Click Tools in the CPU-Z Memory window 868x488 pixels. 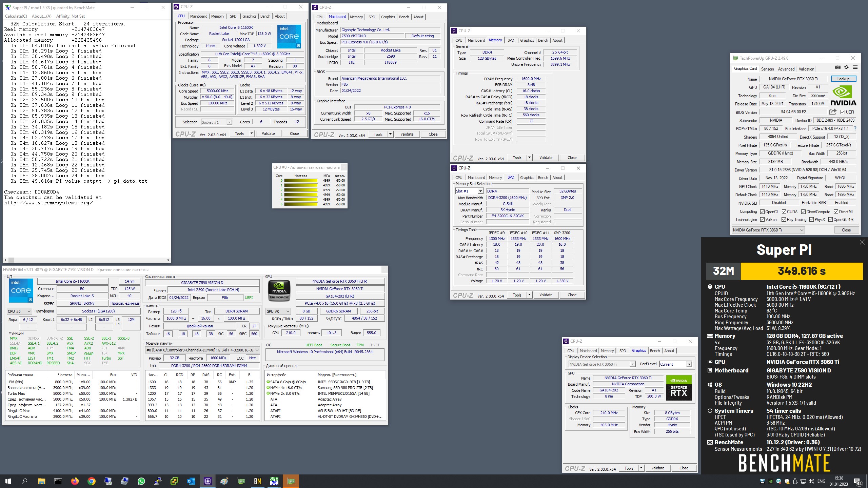(517, 158)
